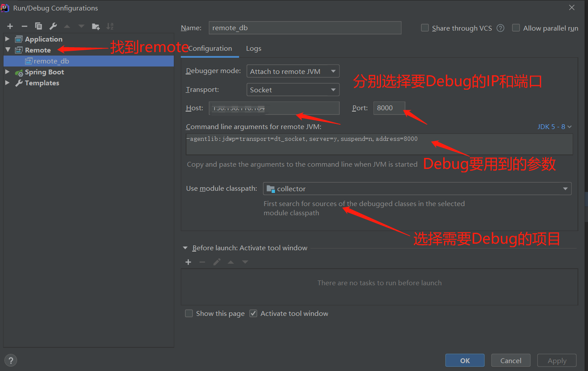Move configuration down arrow in toolbar
The image size is (588, 371).
[81, 26]
